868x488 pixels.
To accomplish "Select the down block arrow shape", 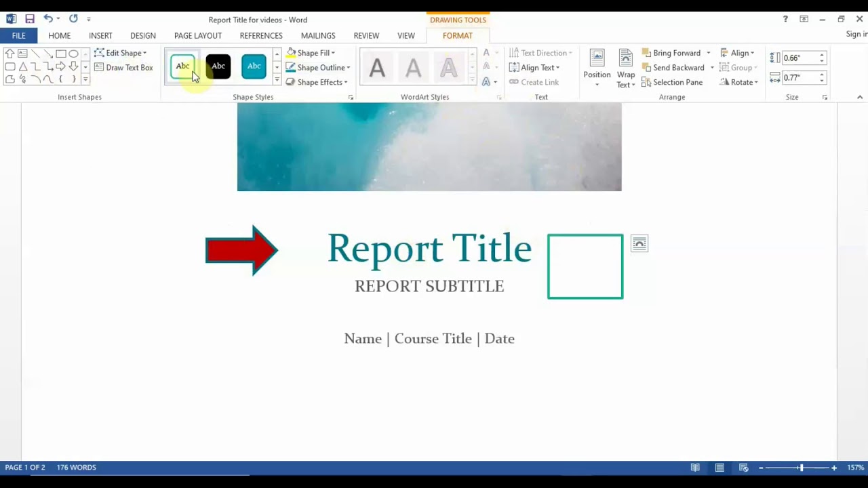I will [73, 66].
